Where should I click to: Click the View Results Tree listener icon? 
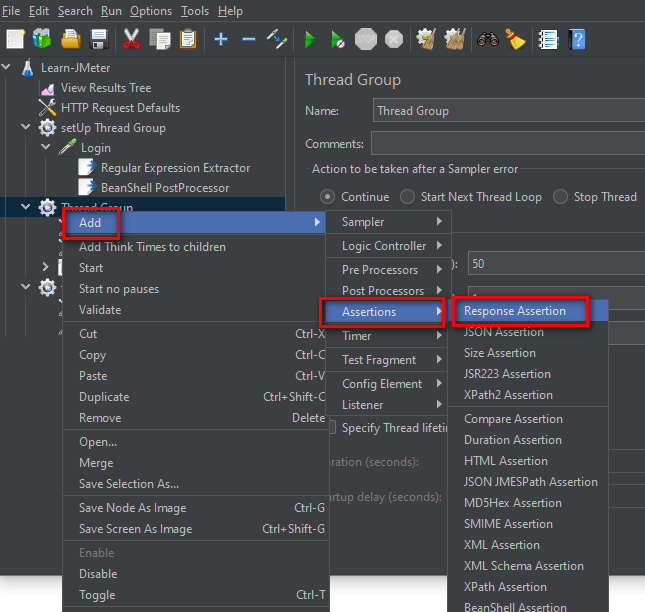(48, 88)
